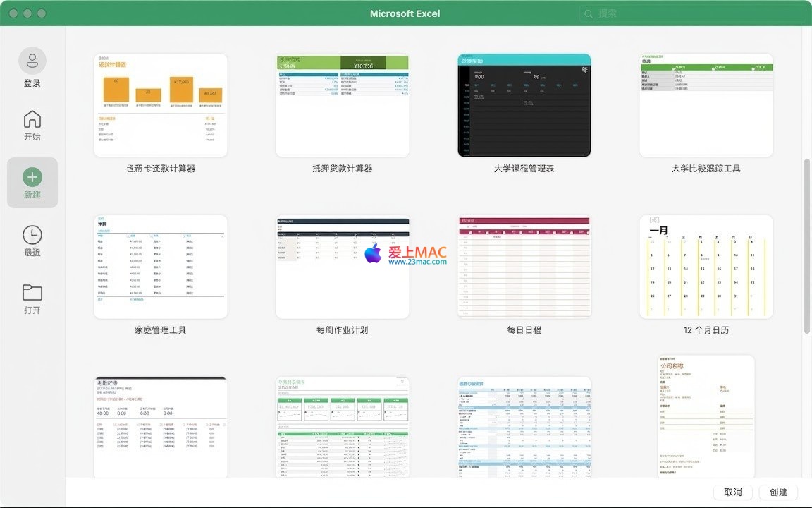The height and width of the screenshot is (508, 812).
Task: Click the search magnifier icon in title bar
Action: [589, 13]
